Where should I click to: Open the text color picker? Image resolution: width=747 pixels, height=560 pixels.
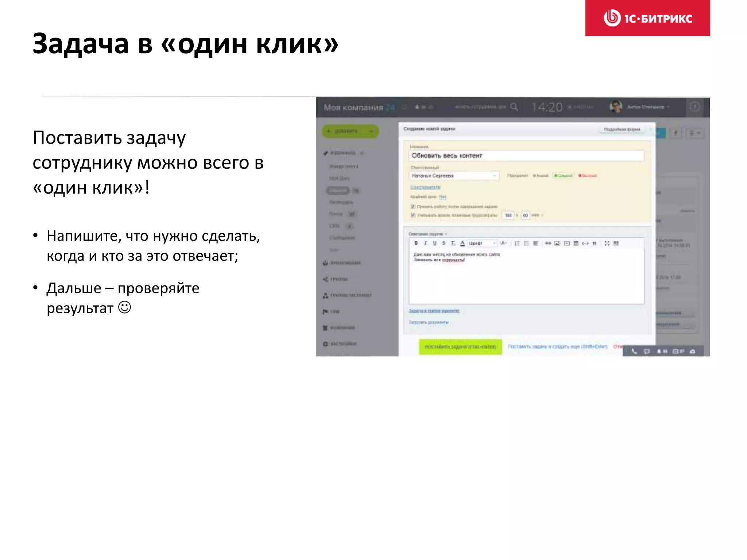coord(462,243)
